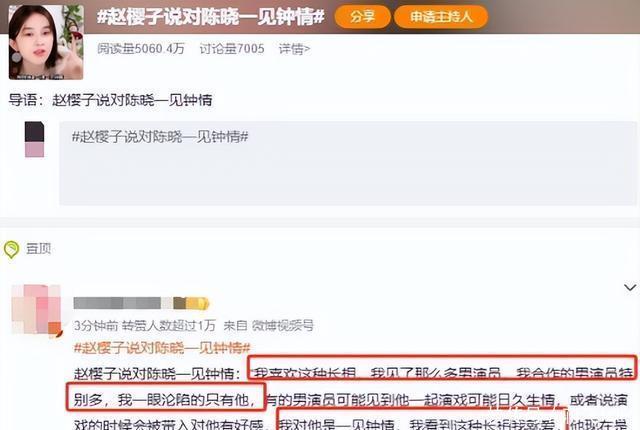Click the 置顶 pinned label
This screenshot has width=640, height=430.
pyautogui.click(x=39, y=248)
